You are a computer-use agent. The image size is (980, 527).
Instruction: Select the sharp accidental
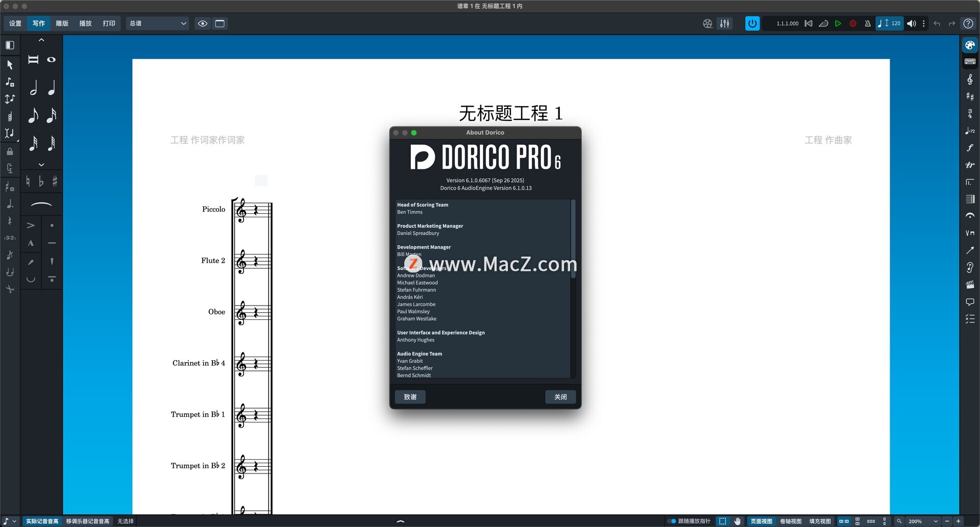[x=55, y=181]
